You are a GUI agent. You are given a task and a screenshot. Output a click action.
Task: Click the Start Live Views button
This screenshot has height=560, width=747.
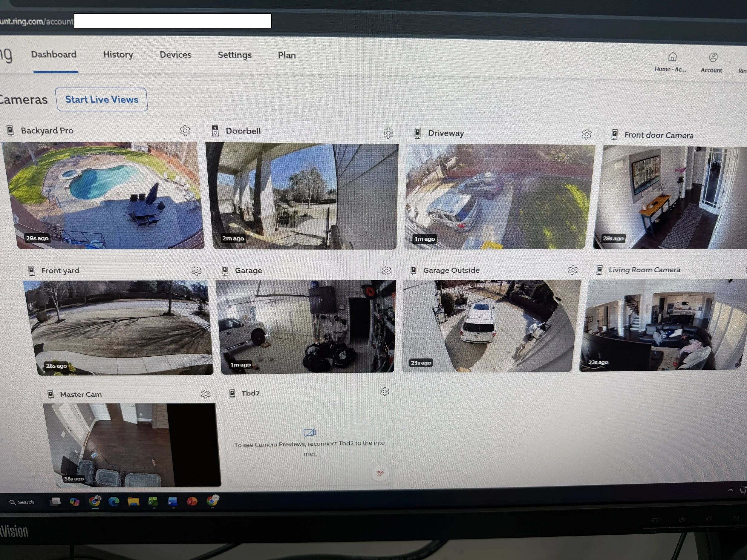(x=102, y=99)
